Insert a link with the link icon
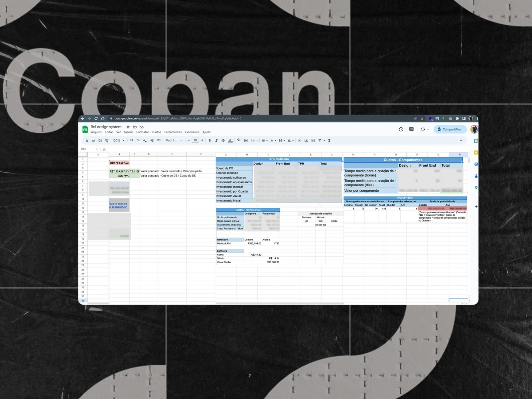 tap(300, 141)
